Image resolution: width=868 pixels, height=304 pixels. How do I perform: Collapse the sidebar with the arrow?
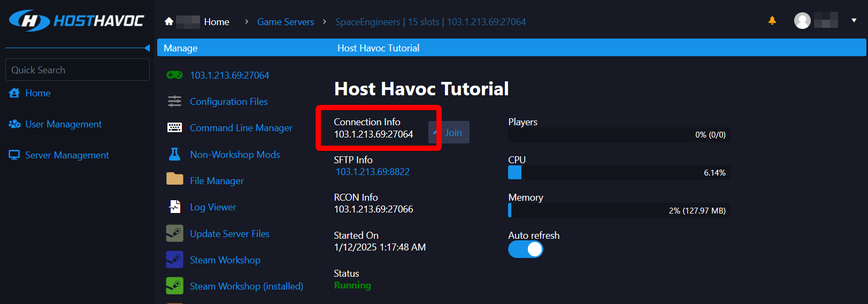click(x=147, y=48)
